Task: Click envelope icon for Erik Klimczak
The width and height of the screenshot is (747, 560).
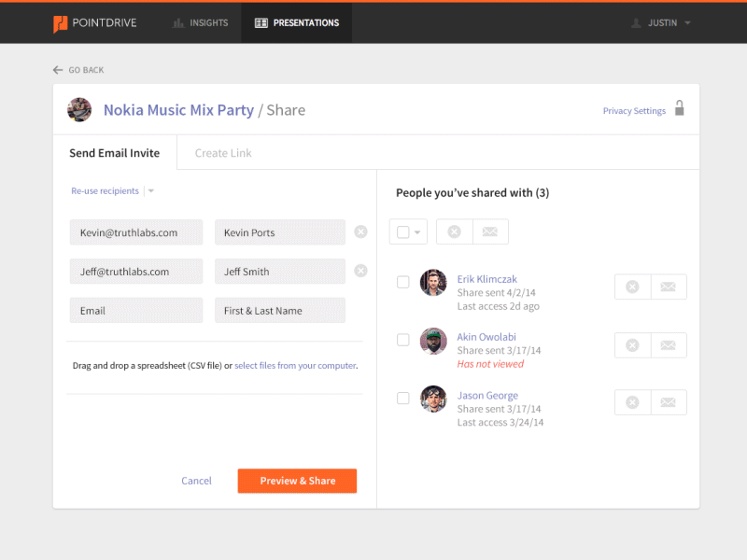Action: (668, 287)
